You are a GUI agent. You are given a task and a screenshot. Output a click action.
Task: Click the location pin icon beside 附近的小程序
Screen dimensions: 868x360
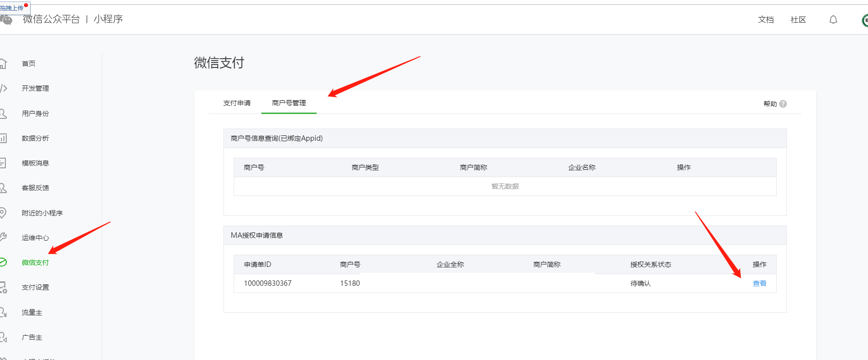[x=3, y=213]
